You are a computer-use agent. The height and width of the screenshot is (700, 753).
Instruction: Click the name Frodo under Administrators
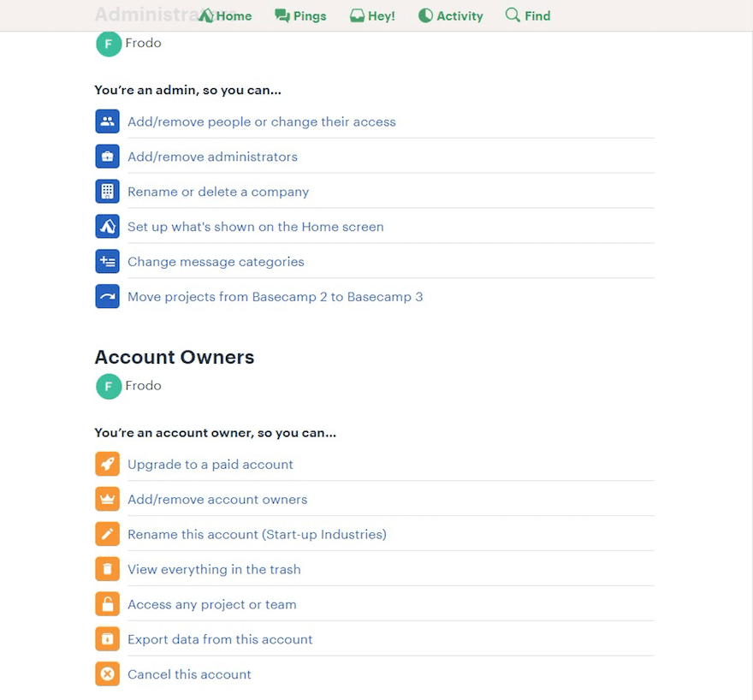click(143, 43)
